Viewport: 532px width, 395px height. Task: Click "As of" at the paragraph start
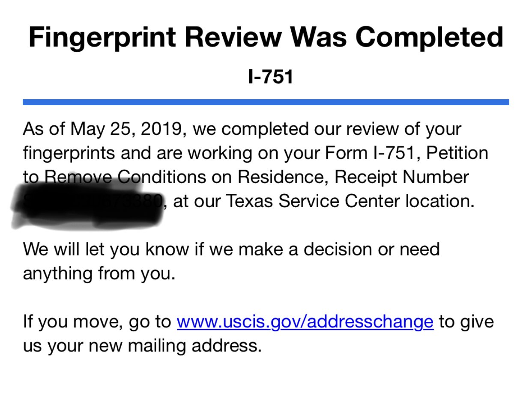(43, 129)
